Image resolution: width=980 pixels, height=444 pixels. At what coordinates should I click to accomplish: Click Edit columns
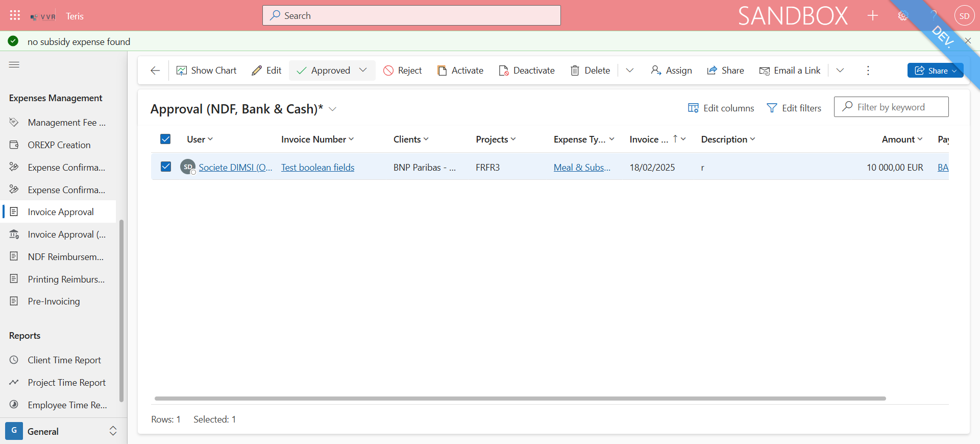pos(721,108)
